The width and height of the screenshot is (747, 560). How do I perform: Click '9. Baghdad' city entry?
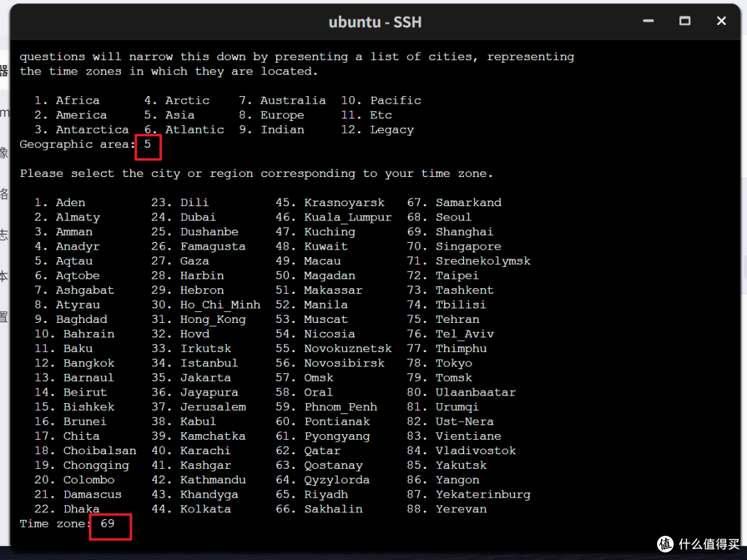coord(71,319)
